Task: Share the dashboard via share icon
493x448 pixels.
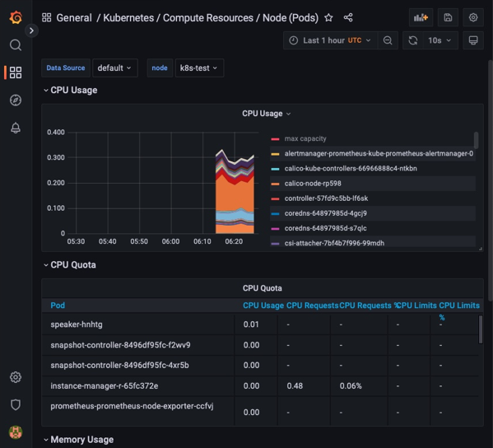Action: tap(348, 17)
